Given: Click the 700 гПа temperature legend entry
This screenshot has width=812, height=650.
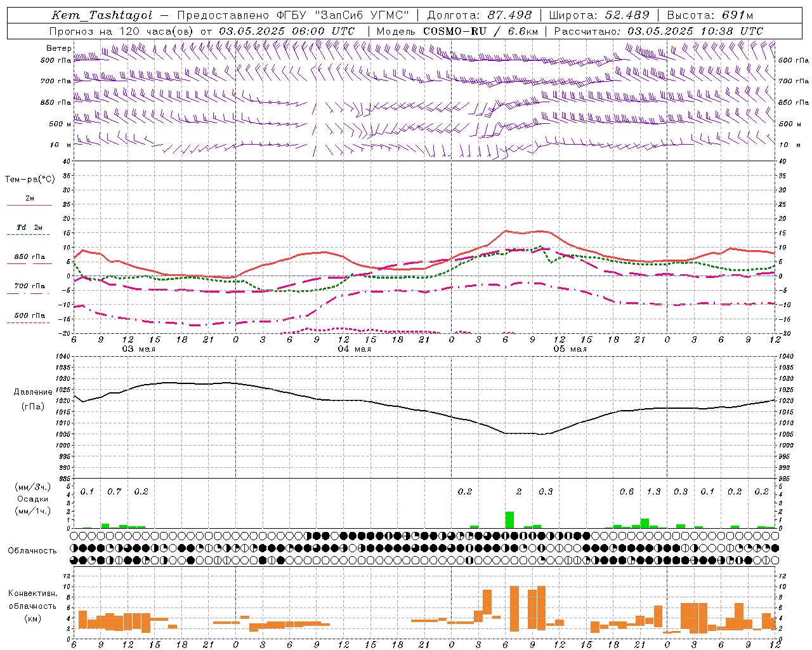Looking at the screenshot, I should 30,286.
